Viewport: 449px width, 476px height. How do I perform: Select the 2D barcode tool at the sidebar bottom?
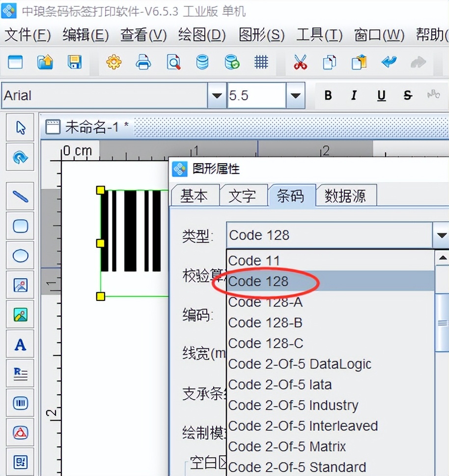(20, 462)
